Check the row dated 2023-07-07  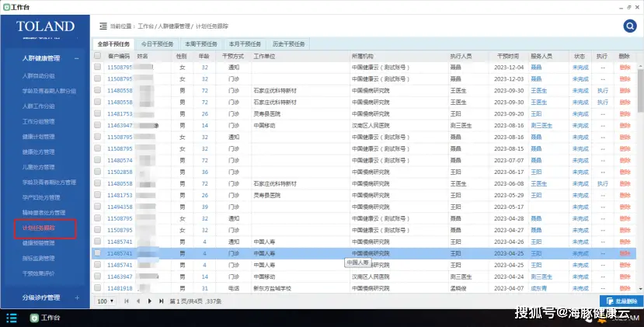click(x=97, y=160)
